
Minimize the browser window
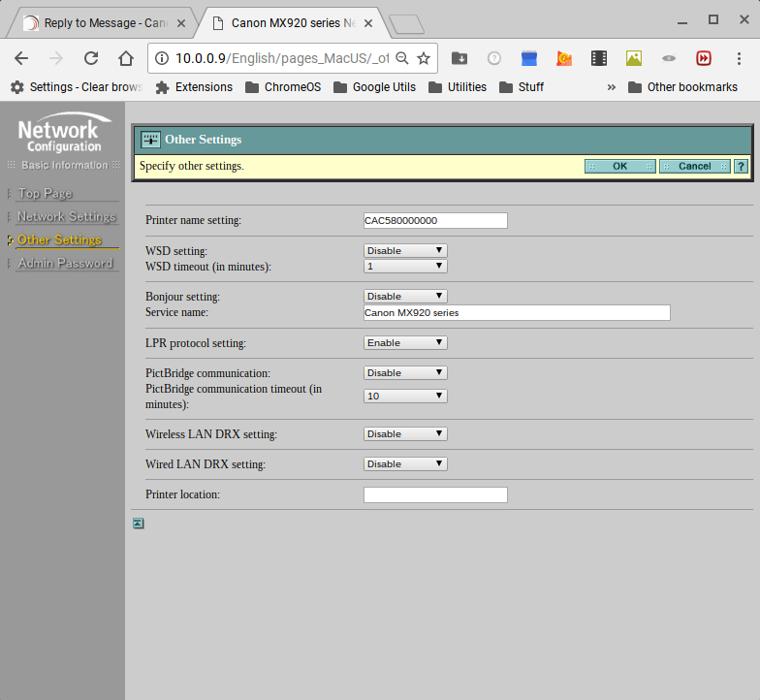(682, 21)
